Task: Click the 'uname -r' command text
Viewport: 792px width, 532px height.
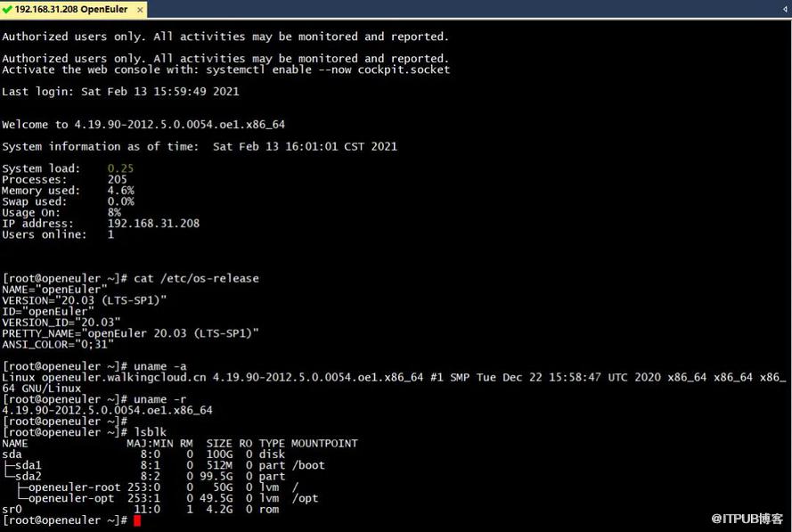Action: click(x=160, y=399)
